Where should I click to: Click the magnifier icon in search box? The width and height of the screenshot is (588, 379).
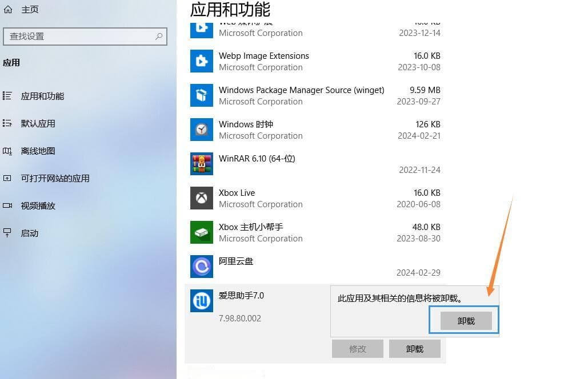tap(159, 37)
